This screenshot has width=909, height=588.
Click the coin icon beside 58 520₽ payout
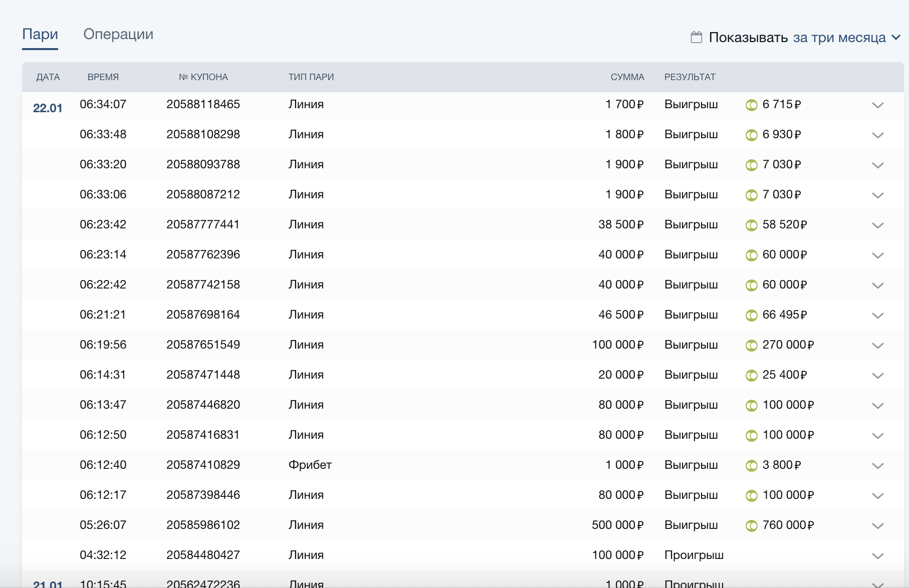(x=751, y=225)
